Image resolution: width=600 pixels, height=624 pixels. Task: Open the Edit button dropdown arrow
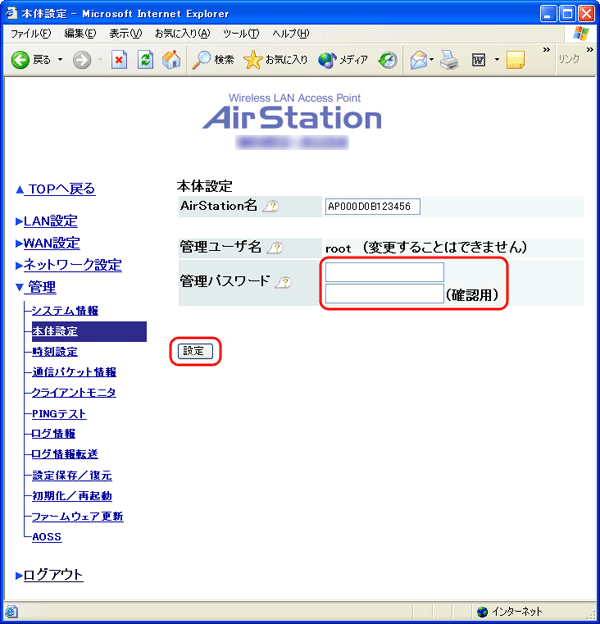(x=497, y=60)
